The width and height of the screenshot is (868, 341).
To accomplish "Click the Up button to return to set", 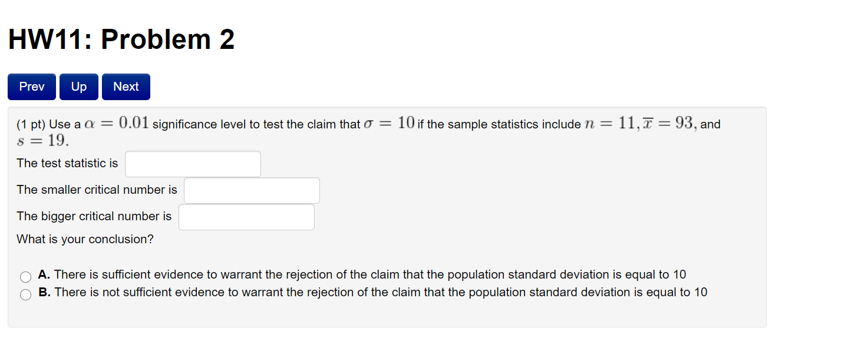I will [x=78, y=87].
